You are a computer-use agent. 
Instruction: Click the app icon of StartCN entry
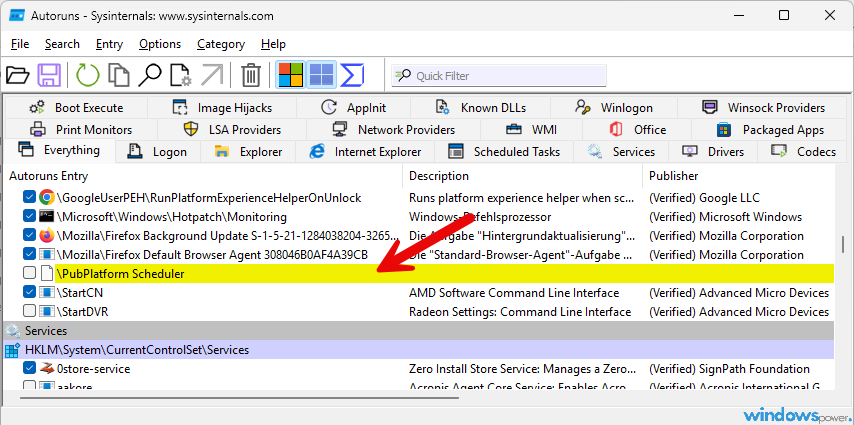click(x=47, y=293)
